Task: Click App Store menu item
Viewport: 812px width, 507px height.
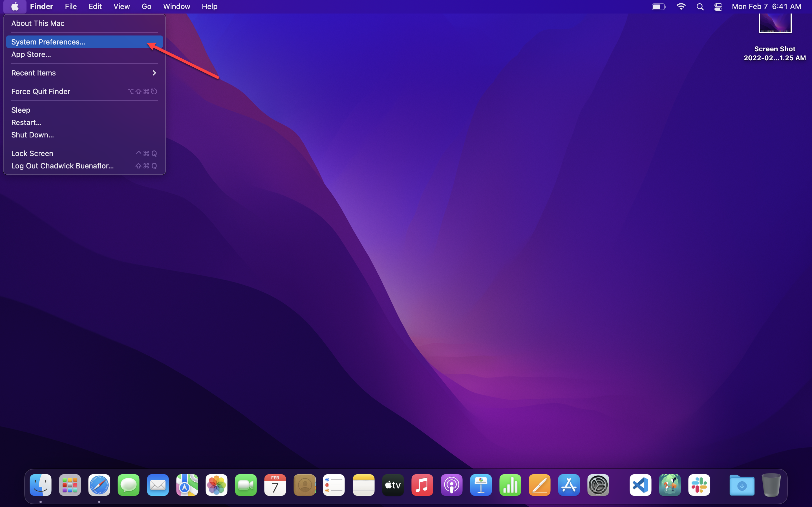Action: 31,54
